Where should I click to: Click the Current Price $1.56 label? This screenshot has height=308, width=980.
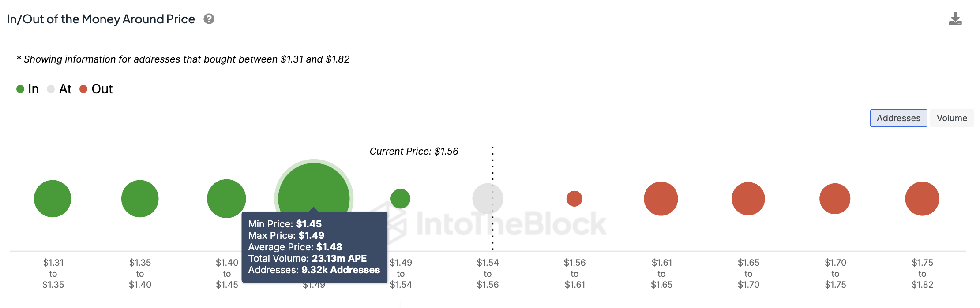pyautogui.click(x=414, y=152)
